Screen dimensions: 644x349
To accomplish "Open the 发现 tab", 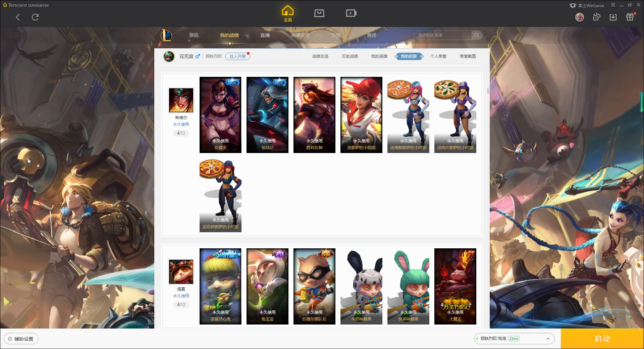I will tap(336, 35).
